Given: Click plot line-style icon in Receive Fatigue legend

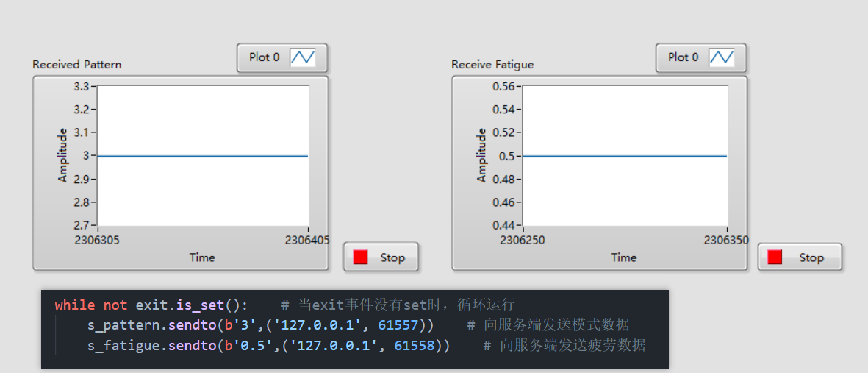Looking at the screenshot, I should click(x=721, y=57).
